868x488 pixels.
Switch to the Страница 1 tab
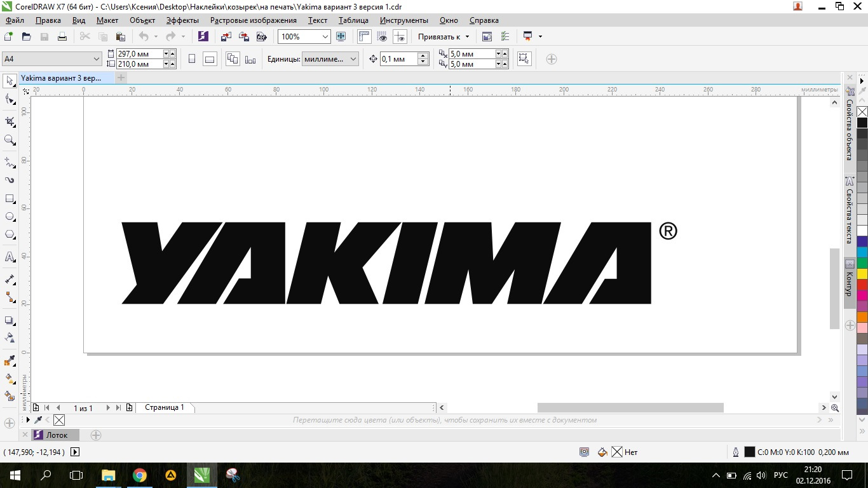[x=165, y=407]
